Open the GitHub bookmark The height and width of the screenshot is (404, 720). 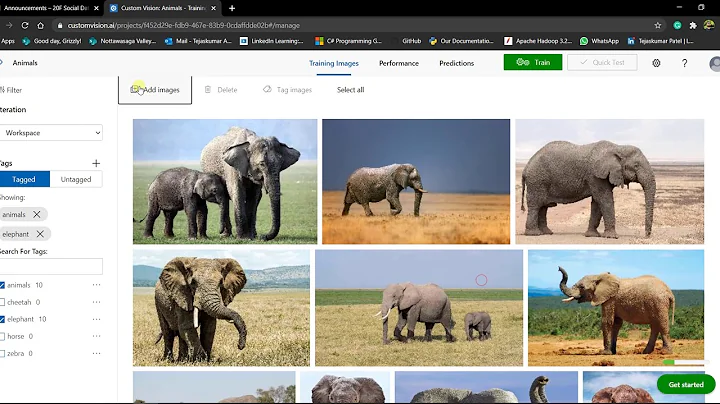411,41
